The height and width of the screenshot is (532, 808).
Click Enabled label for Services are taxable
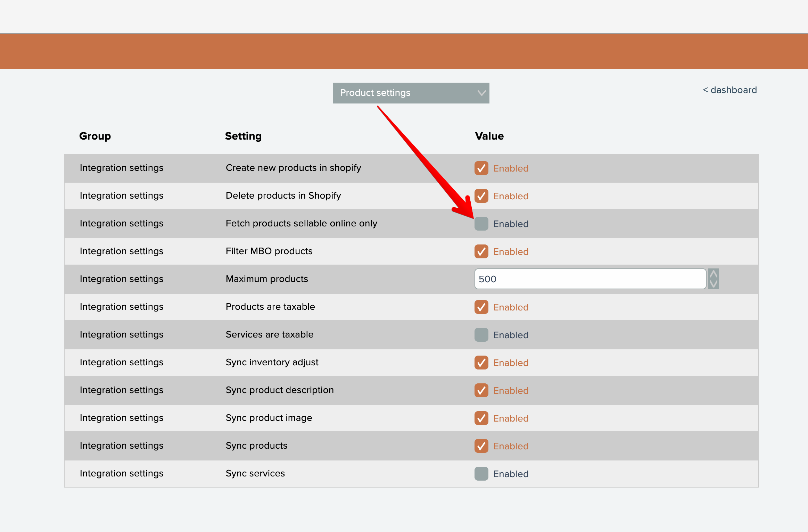511,335
